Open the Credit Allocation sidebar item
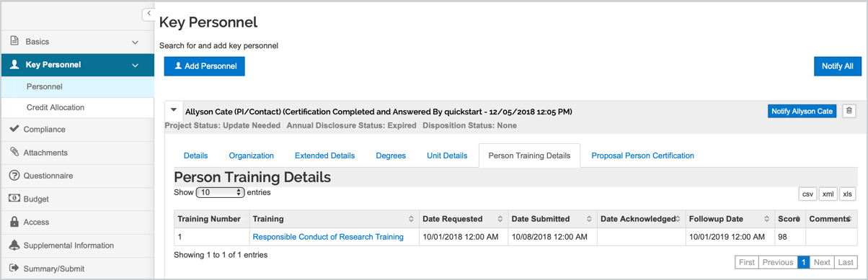Viewport: 868px width, 280px height. [x=77, y=107]
